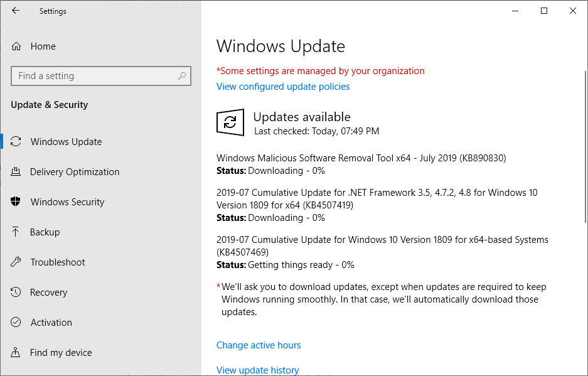The height and width of the screenshot is (376, 588).
Task: Click the Find my device person icon
Action: 16,352
